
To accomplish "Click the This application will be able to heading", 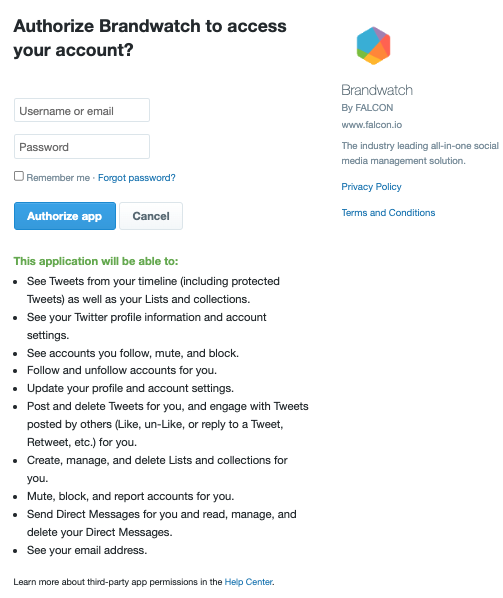I will [x=96, y=261].
